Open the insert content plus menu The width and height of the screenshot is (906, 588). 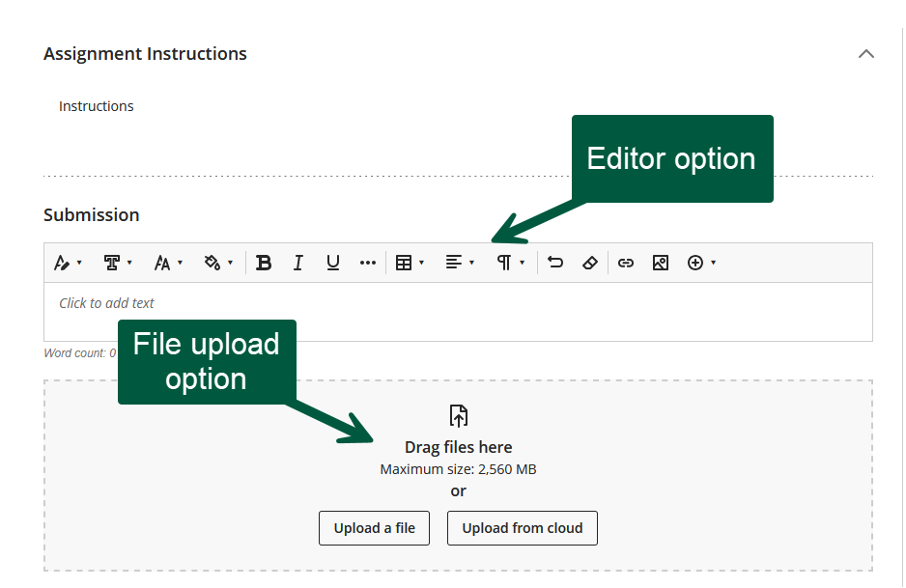pos(701,263)
